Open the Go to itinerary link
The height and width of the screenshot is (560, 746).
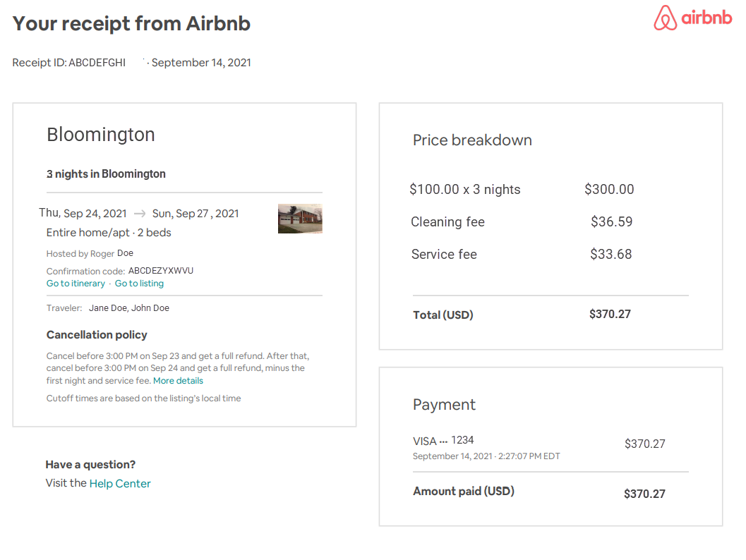(76, 284)
